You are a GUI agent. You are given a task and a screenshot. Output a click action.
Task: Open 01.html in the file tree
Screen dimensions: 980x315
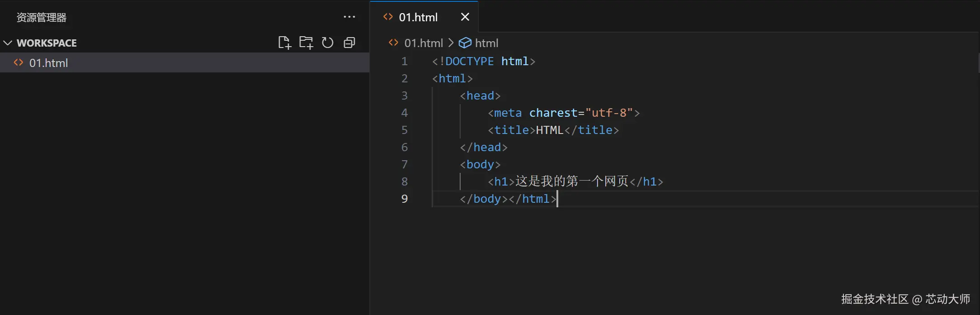click(x=48, y=63)
